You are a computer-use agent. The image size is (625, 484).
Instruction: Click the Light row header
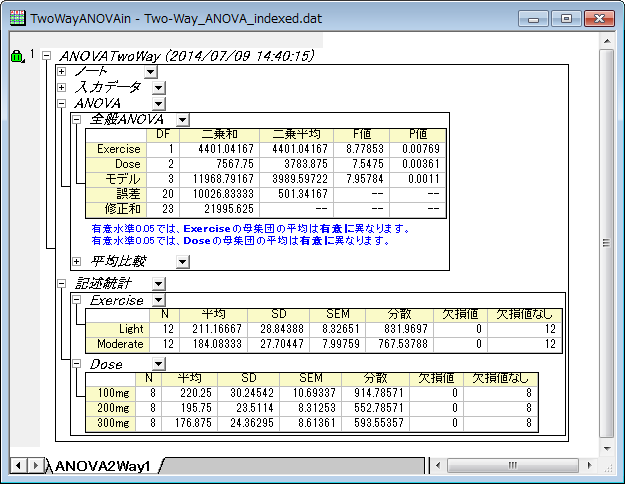pyautogui.click(x=118, y=329)
